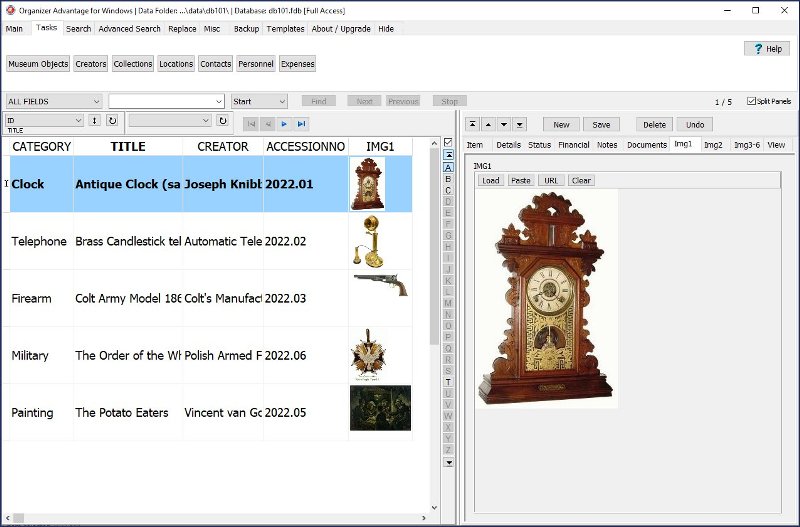Select the 'The Potato Eaters' title cell

pos(128,412)
